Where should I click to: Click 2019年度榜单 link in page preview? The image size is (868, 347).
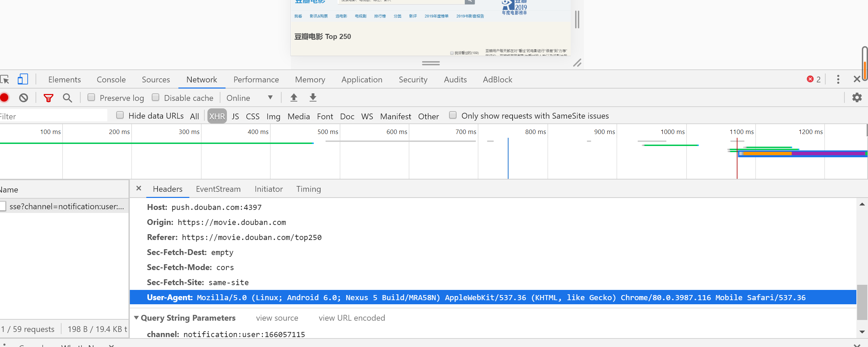436,16
